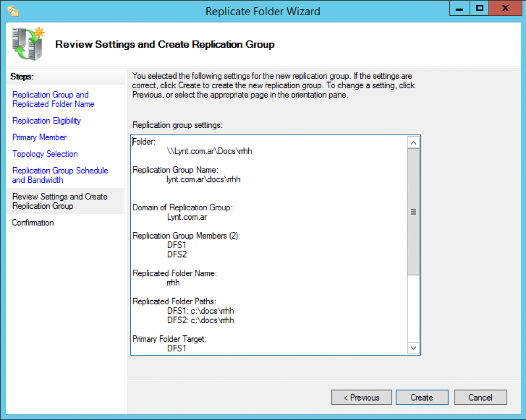The width and height of the screenshot is (526, 420).
Task: Cancel the Replicate Folder Wizard
Action: tap(480, 397)
